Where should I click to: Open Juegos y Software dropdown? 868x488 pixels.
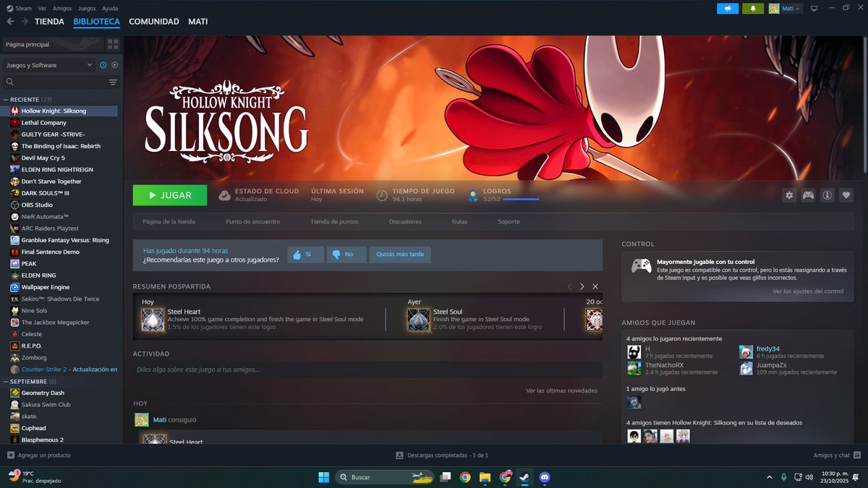(48, 65)
